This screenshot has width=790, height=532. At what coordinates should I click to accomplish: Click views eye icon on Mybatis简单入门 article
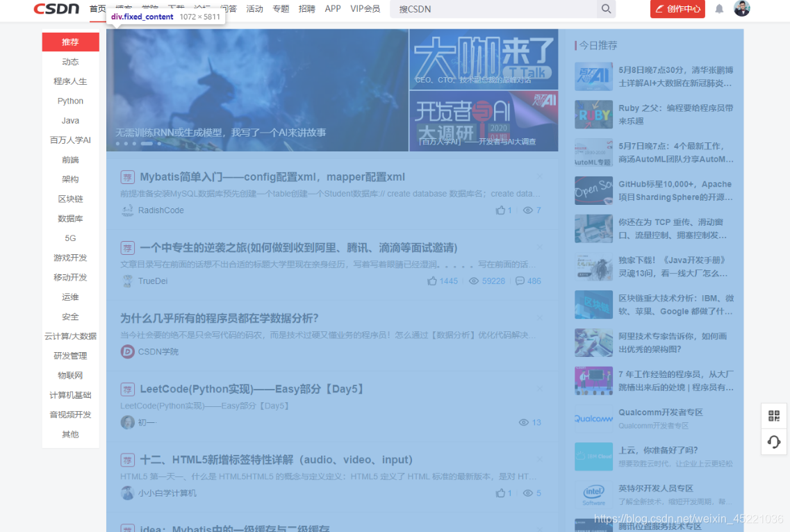click(527, 210)
